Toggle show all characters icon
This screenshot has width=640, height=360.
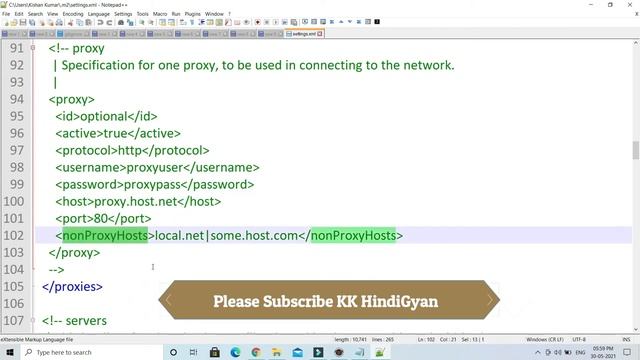192,22
